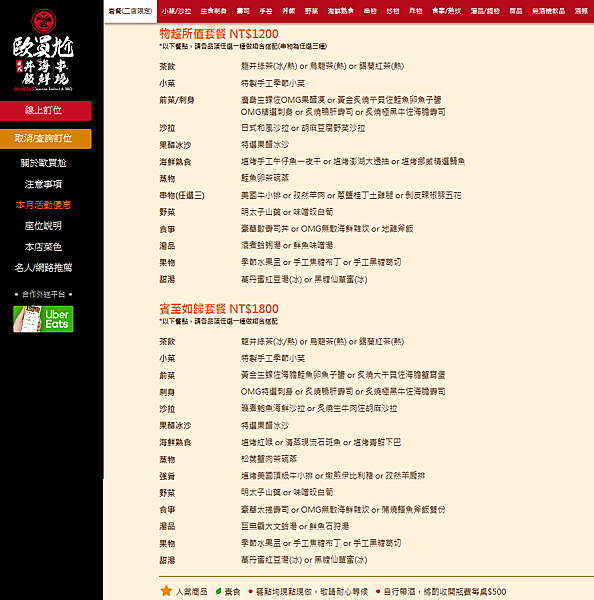Switch to the 生食刺身 tab

point(214,11)
